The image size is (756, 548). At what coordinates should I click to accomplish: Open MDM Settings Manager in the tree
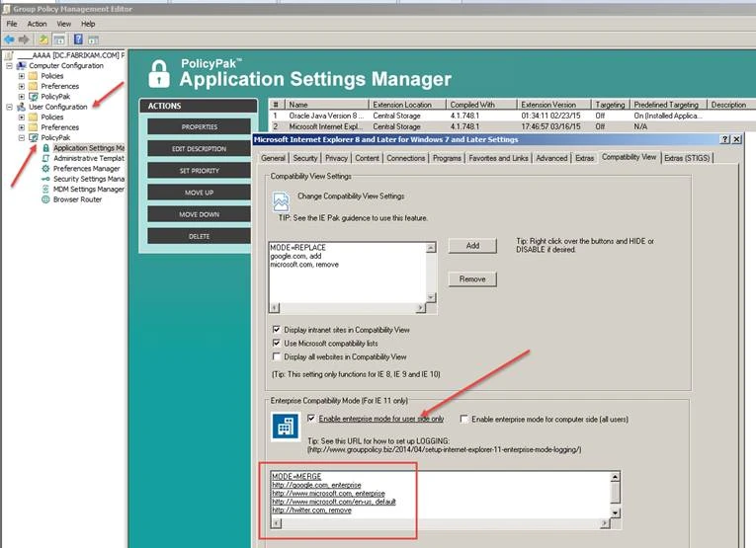click(88, 190)
